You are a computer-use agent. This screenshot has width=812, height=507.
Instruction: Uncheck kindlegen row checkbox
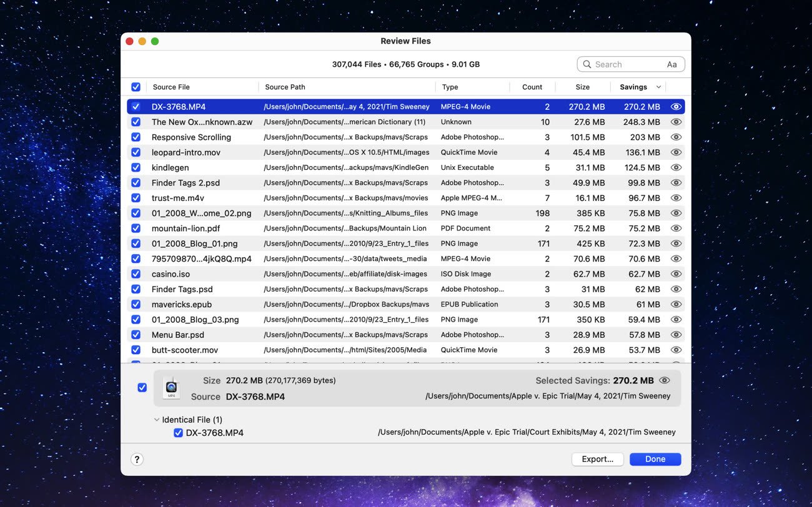(x=136, y=167)
